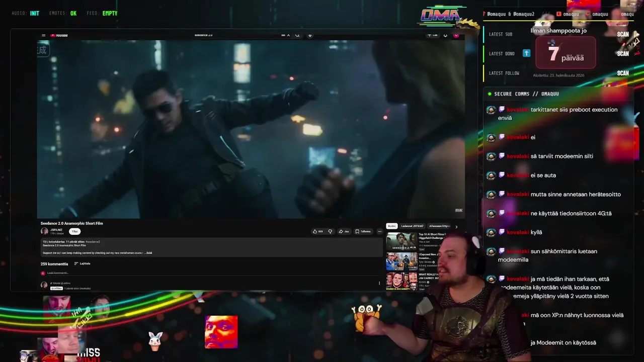Click chat message 'ei se auta'
The image size is (644, 362).
coord(543,175)
